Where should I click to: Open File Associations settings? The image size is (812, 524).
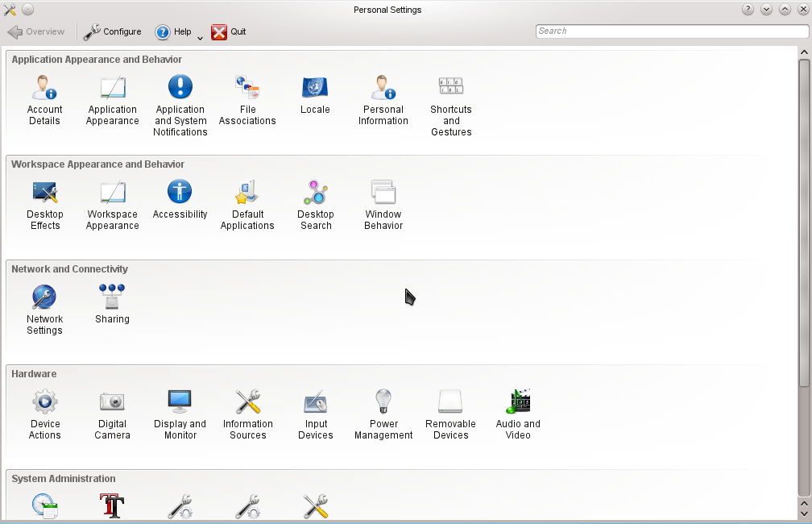247,99
